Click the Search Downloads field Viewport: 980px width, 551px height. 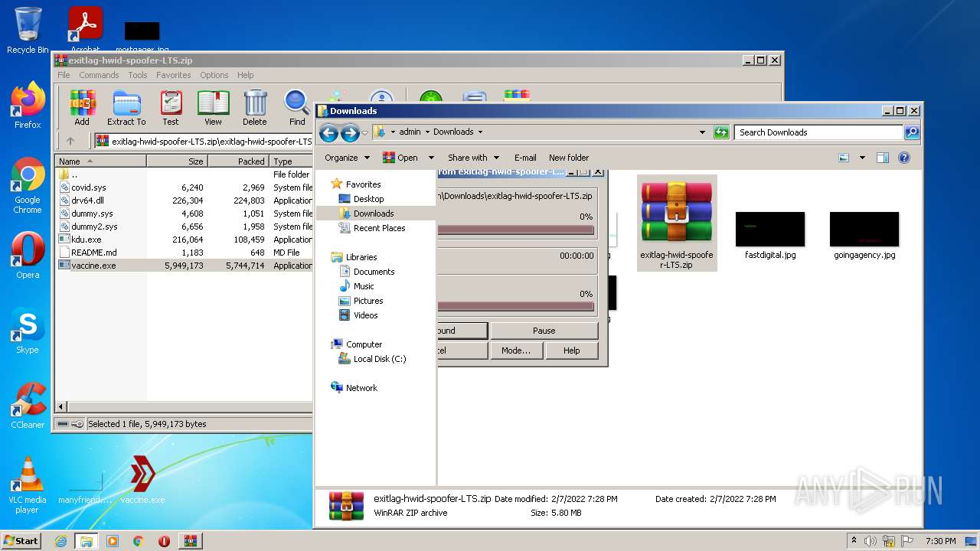coord(819,132)
